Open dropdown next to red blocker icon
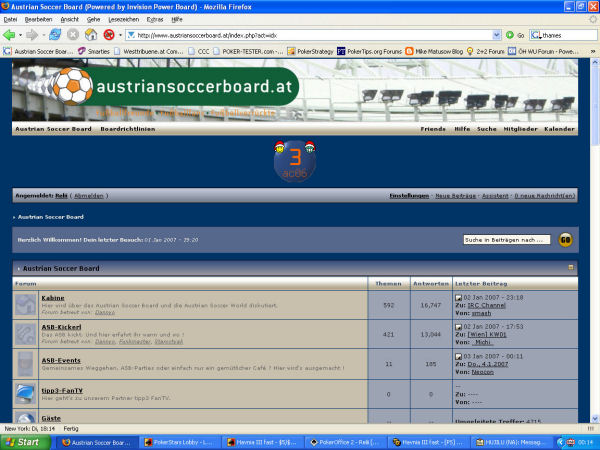 point(120,35)
